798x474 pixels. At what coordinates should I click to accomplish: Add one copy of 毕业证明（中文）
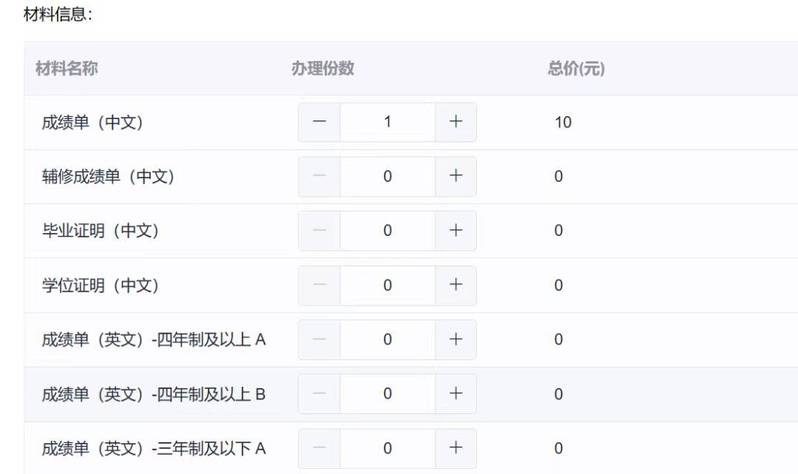tap(456, 230)
